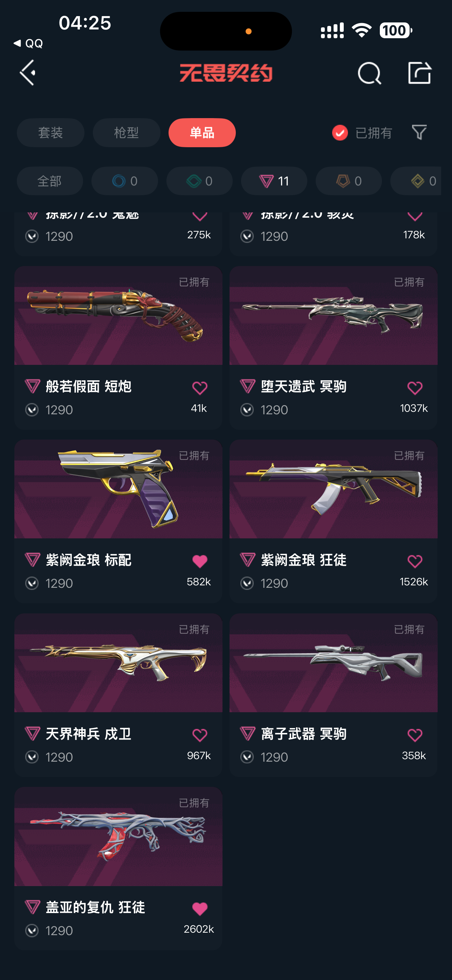Unfavorite 紫阙金琅 标配 heart
Screen dimensions: 452x980
point(199,561)
